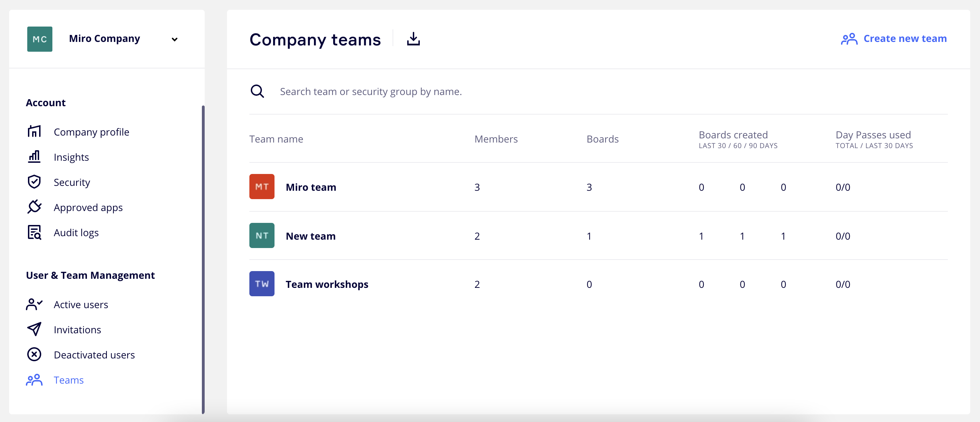Click the Deactivated users circle-x icon
Image resolution: width=980 pixels, height=422 pixels.
point(34,354)
